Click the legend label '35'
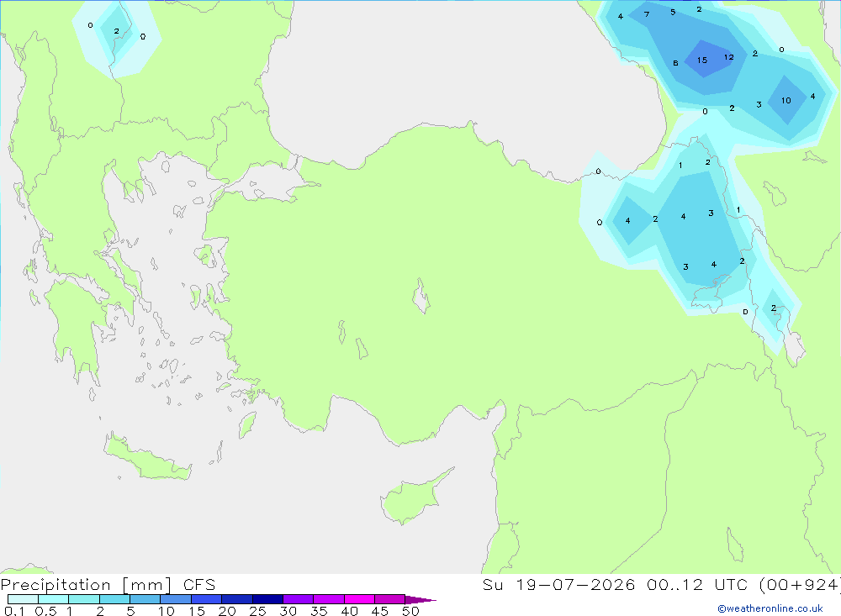Viewport: 841px width, 616px height. [319, 611]
